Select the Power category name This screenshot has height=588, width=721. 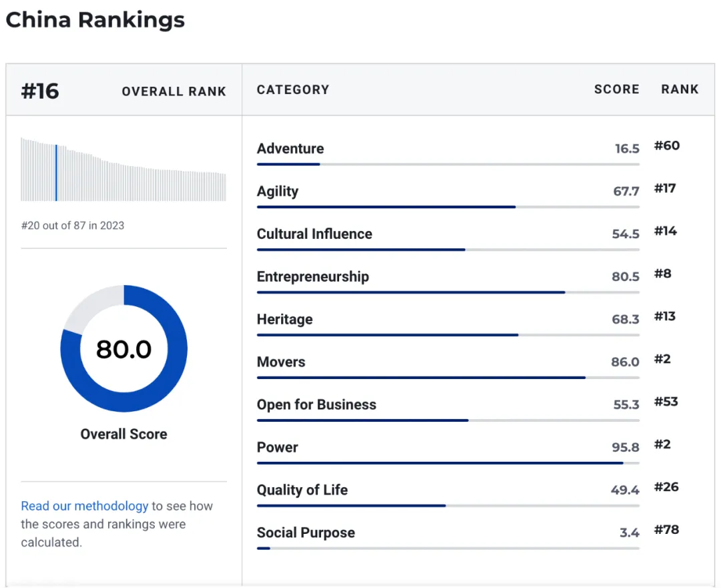click(277, 448)
